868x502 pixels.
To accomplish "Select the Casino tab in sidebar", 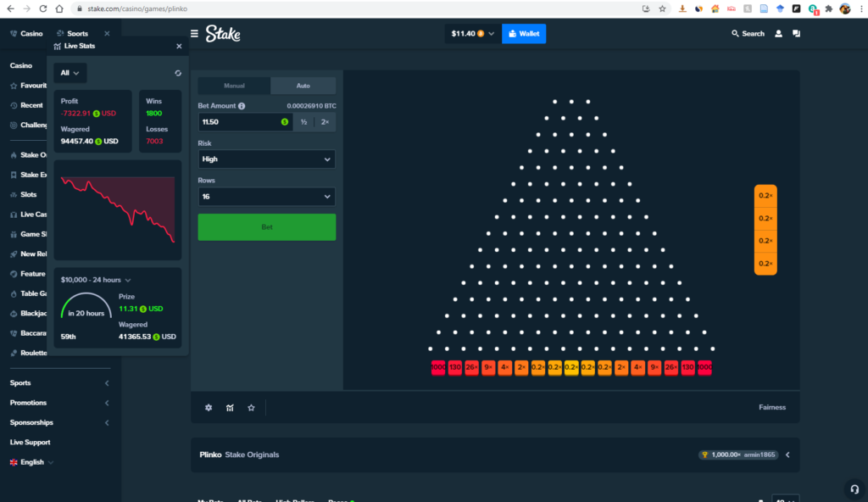I will click(26, 34).
